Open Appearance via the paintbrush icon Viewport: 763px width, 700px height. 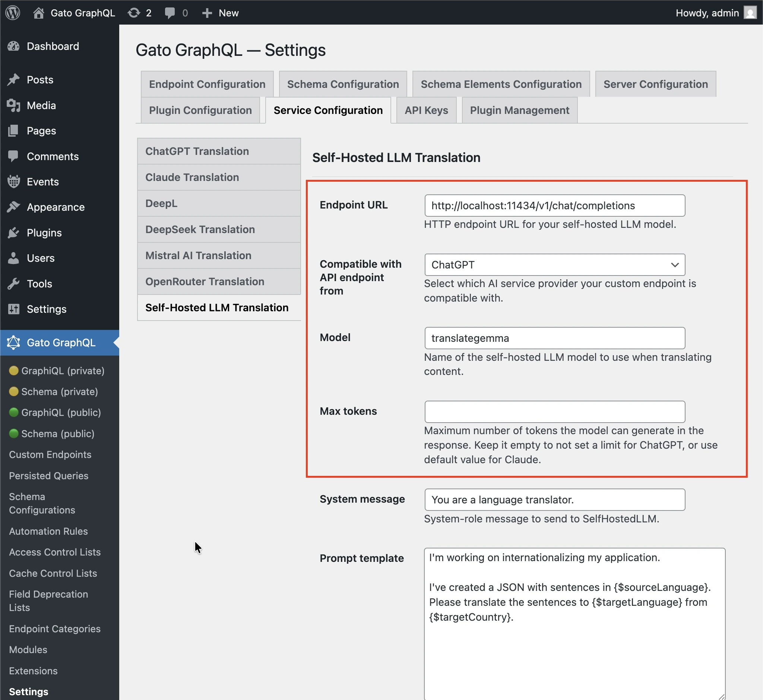14,207
